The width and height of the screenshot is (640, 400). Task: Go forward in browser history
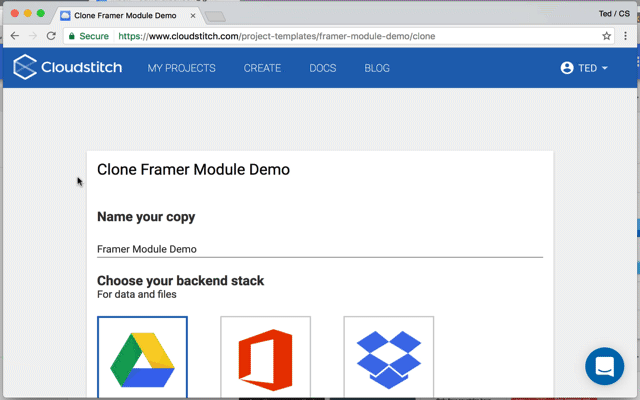(33, 36)
